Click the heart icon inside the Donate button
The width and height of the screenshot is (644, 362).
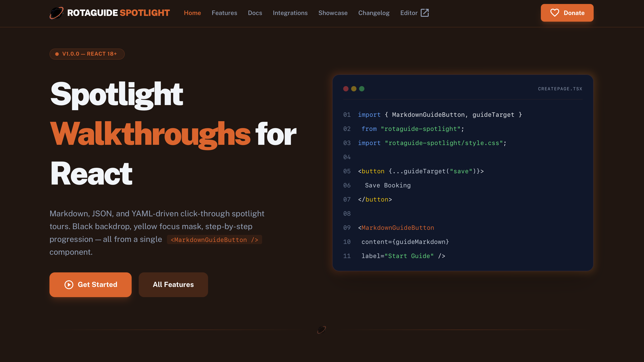tap(555, 13)
